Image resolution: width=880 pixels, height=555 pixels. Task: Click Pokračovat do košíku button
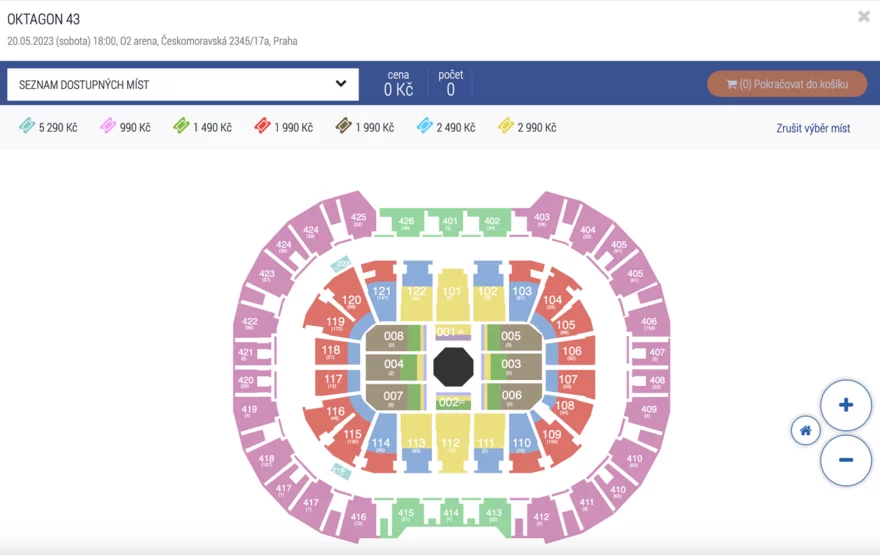click(x=787, y=84)
